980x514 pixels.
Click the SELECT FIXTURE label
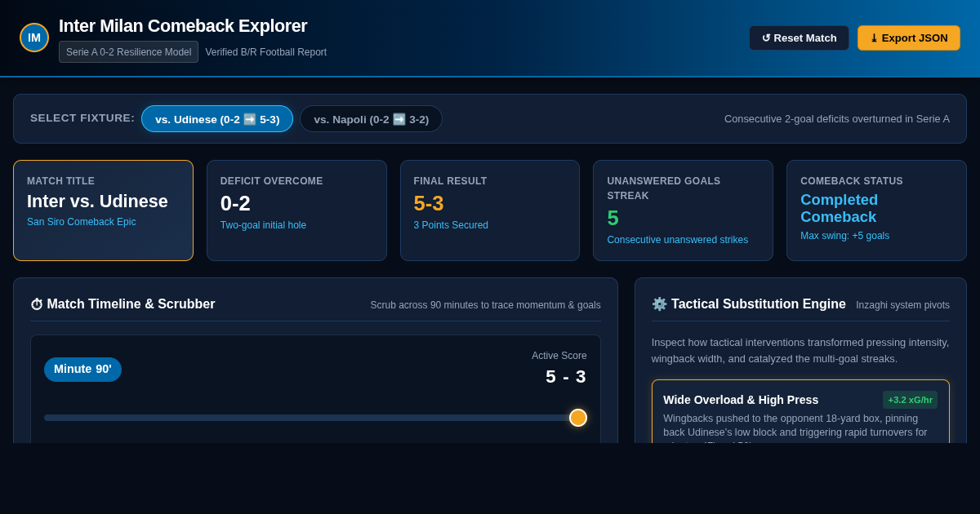coord(82,118)
